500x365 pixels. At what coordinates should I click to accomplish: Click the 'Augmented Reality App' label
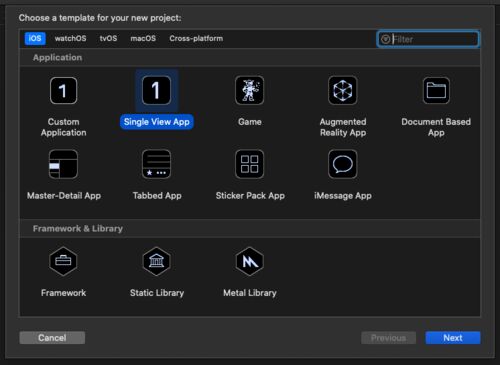(x=343, y=127)
